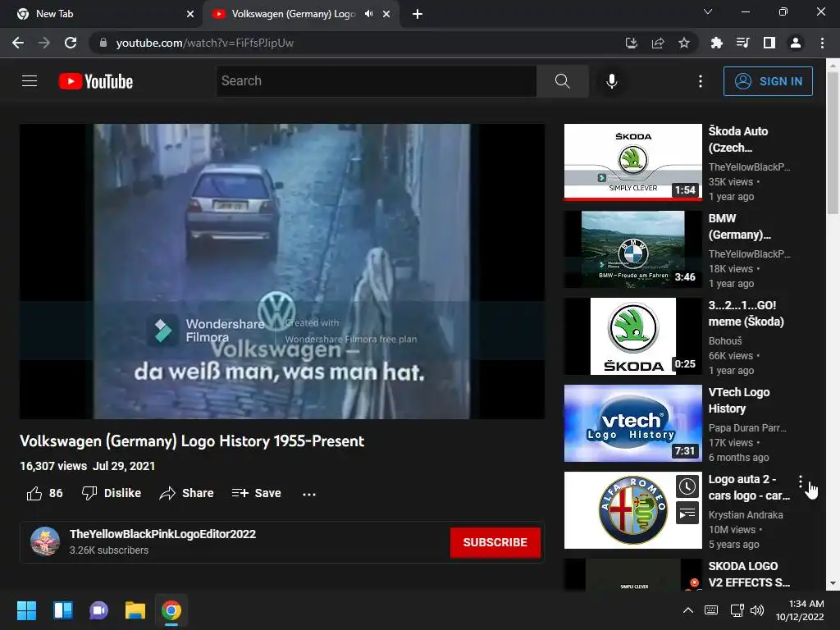The height and width of the screenshot is (630, 840).
Task: Open media controls icon in toolbar
Action: (x=742, y=43)
